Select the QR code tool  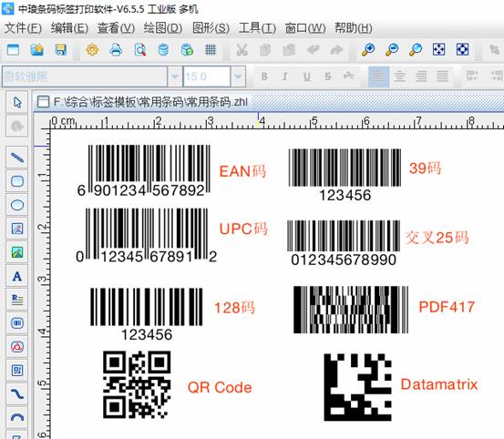click(x=17, y=371)
